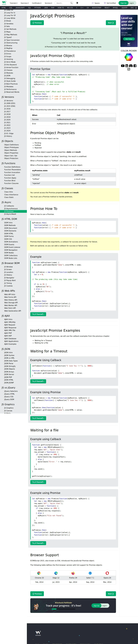This screenshot has width=138, height=644.
Task: Expand the Tutorials dropdown menu
Action: (x=14, y=3)
